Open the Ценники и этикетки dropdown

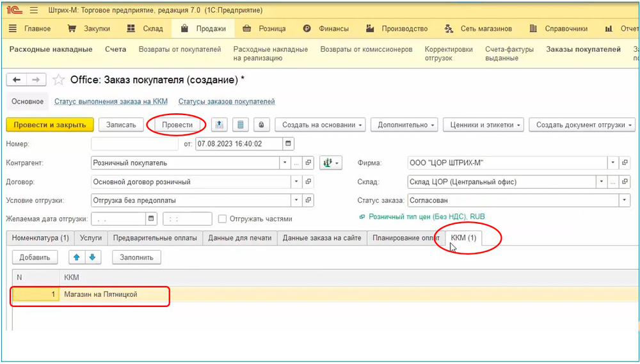[484, 125]
